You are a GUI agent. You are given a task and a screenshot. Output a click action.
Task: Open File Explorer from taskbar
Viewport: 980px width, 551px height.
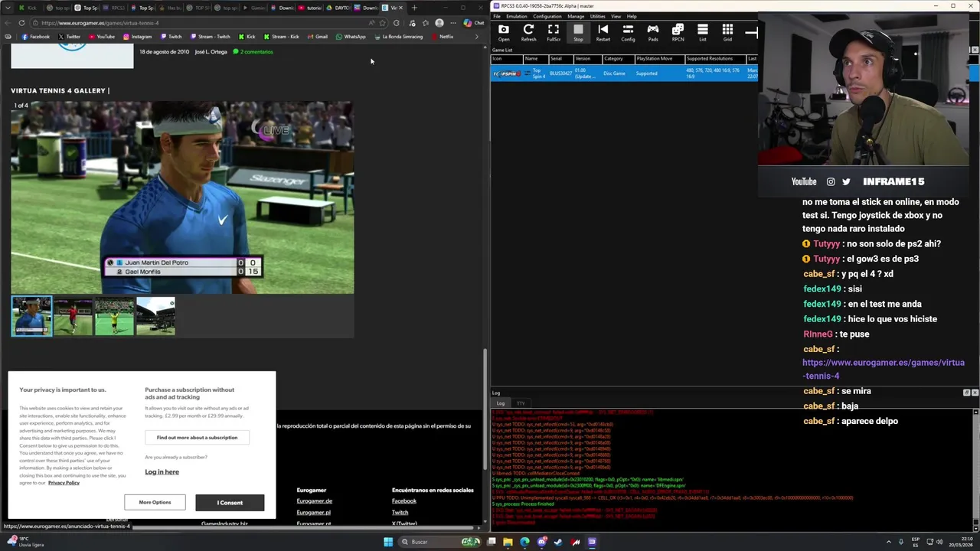(508, 542)
